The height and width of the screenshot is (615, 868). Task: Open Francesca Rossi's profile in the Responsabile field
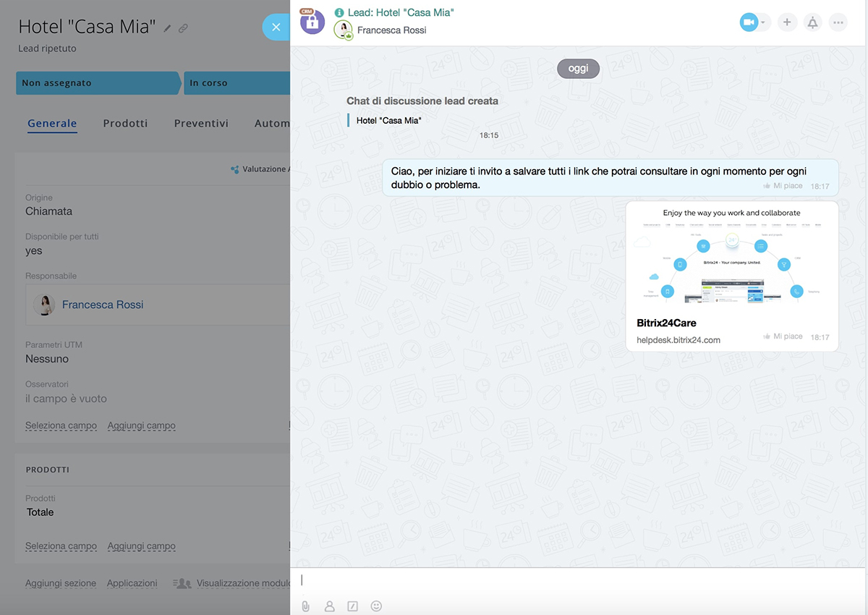tap(103, 305)
